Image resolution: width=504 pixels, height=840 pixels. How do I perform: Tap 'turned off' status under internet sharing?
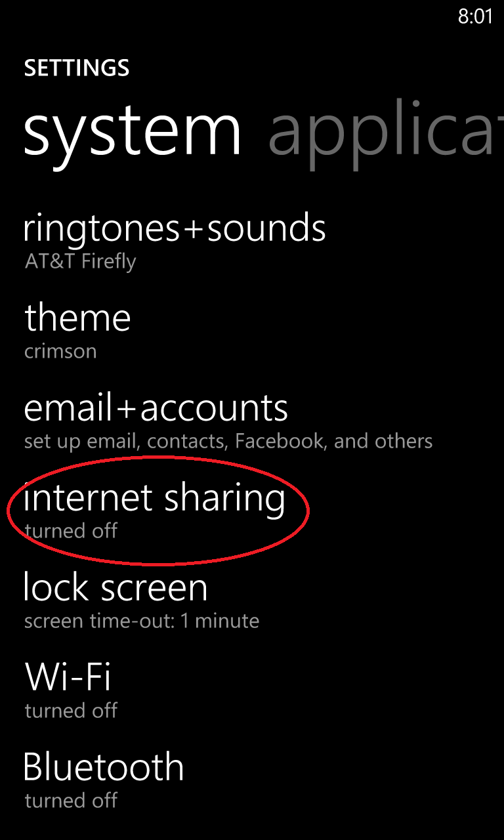(x=71, y=531)
